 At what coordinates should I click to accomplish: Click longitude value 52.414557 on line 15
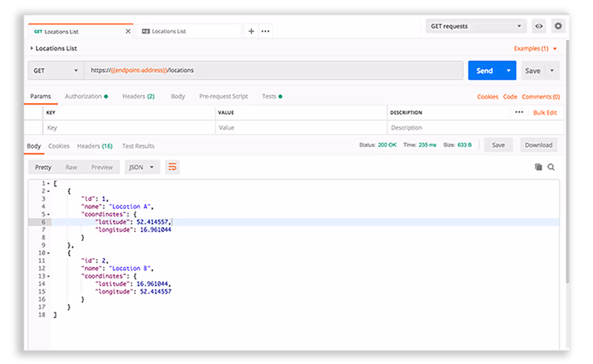(x=156, y=291)
